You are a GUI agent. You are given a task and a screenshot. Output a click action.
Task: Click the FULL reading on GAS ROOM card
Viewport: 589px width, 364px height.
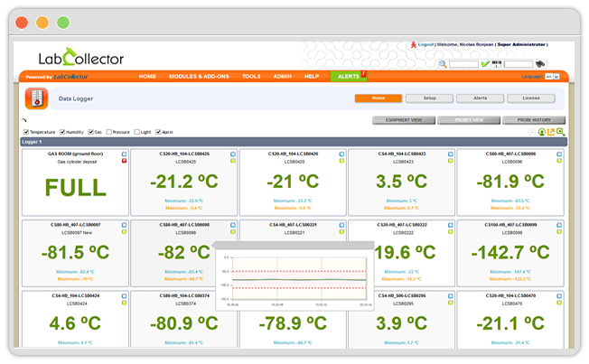point(76,188)
